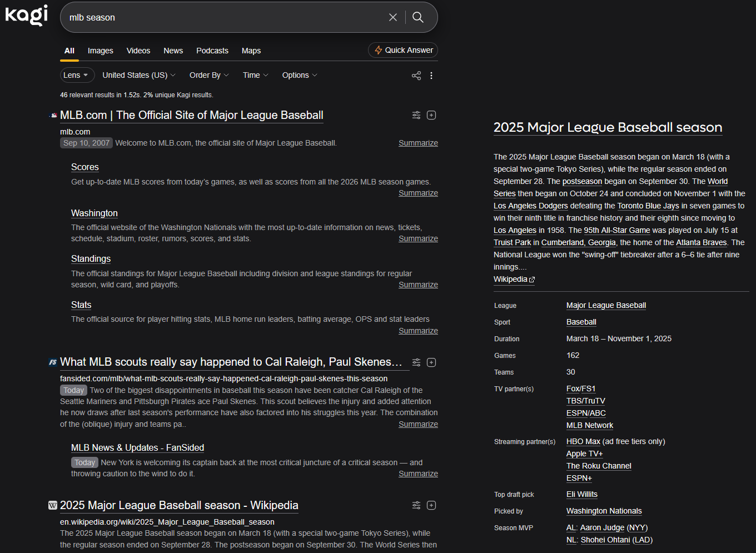Open adjust sliders icon for FanSided scouts result
Viewport: 756px width, 553px height.
click(416, 362)
